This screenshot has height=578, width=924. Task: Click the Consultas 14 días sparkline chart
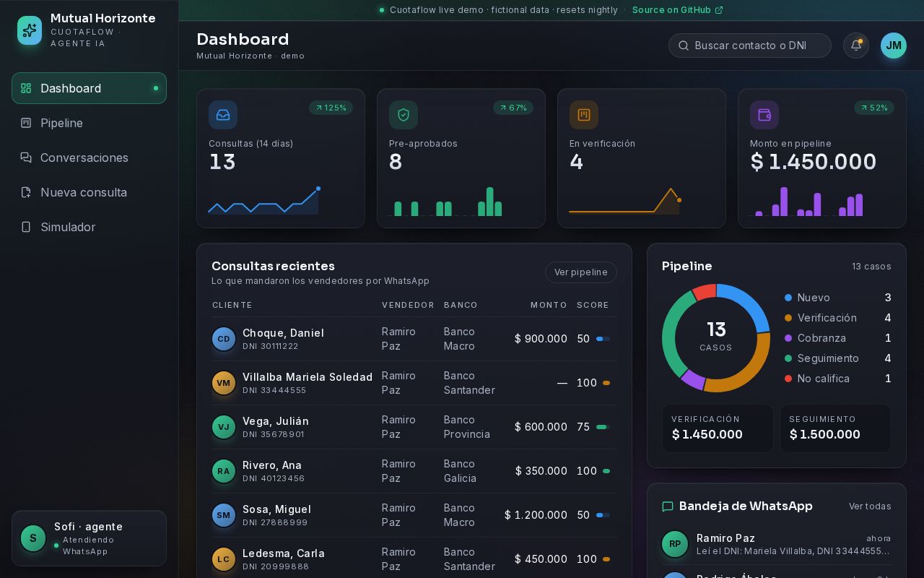[x=264, y=201]
